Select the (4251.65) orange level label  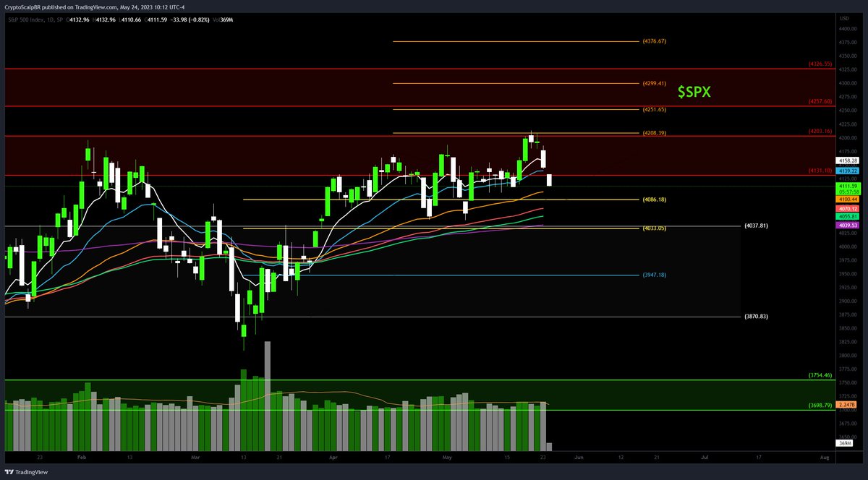(x=654, y=110)
